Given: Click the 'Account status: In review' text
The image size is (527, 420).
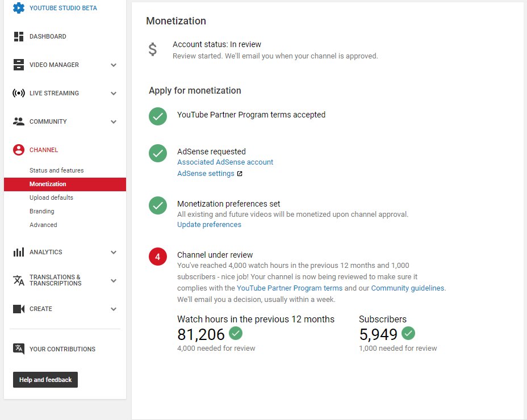Looking at the screenshot, I should point(217,44).
